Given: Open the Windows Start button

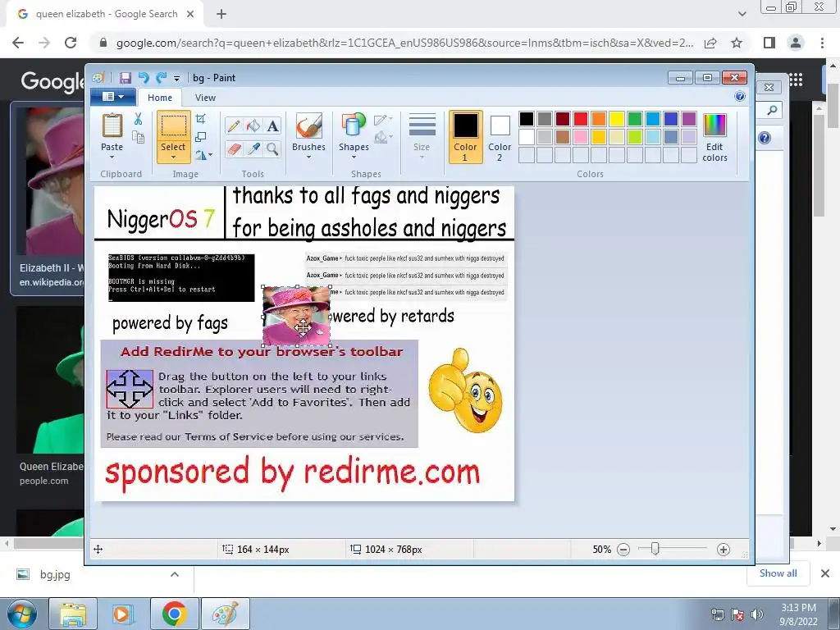Looking at the screenshot, I should coord(22,614).
